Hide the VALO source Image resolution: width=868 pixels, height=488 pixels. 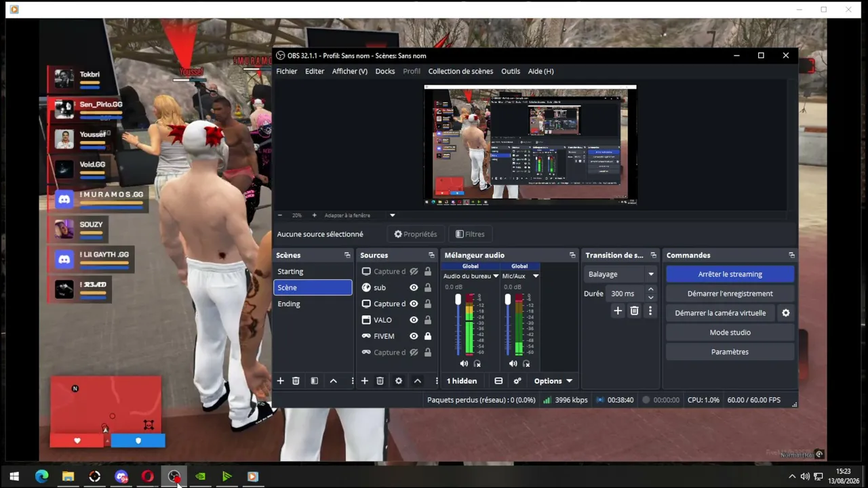[x=414, y=320]
